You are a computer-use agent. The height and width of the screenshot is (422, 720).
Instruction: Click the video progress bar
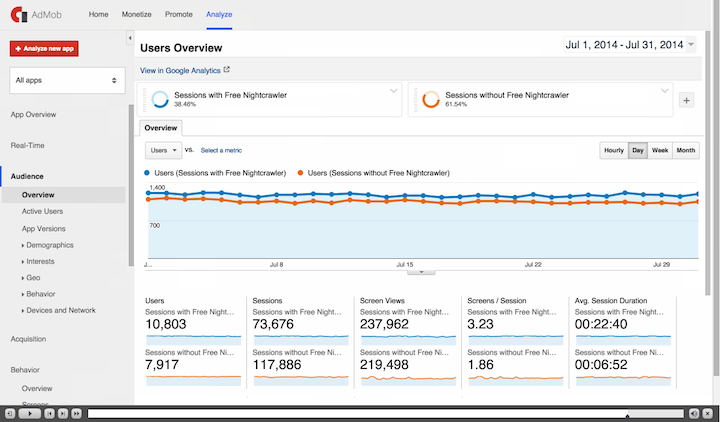coord(386,414)
